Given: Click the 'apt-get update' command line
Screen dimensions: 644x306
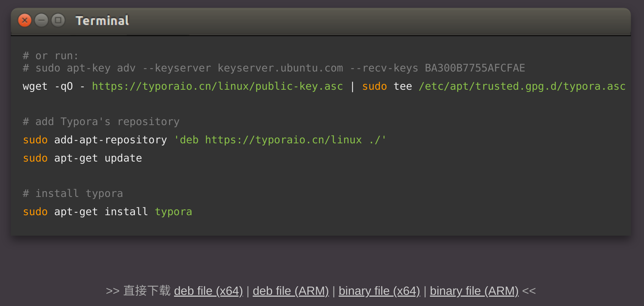Looking at the screenshot, I should click(98, 158).
